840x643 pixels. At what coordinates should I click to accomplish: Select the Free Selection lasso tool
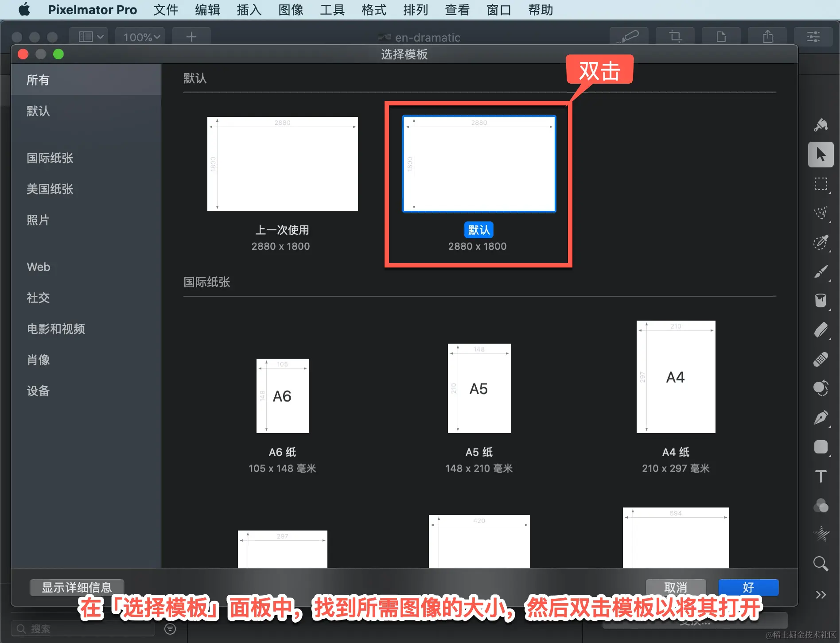click(x=821, y=213)
